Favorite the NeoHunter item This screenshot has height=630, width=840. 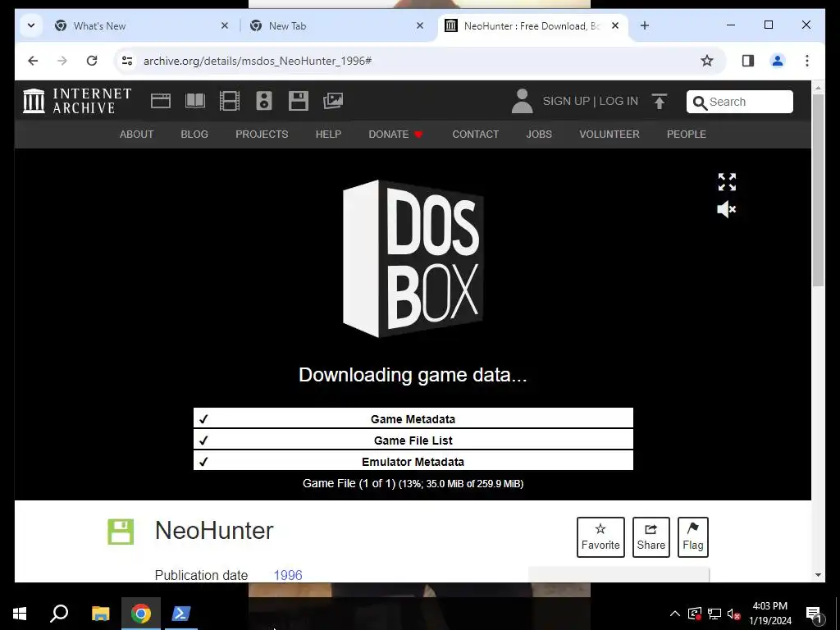click(x=600, y=536)
